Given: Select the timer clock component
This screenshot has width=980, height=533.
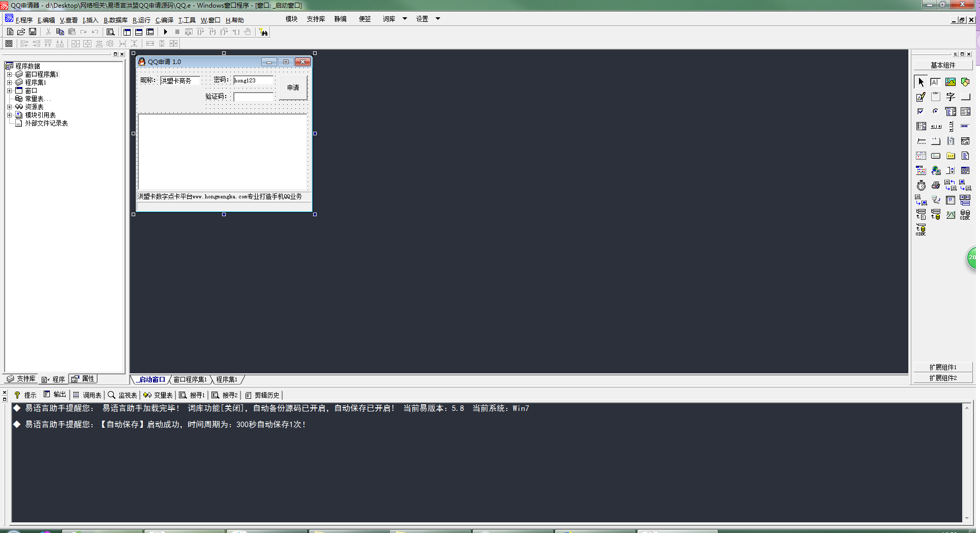Looking at the screenshot, I should (x=921, y=186).
